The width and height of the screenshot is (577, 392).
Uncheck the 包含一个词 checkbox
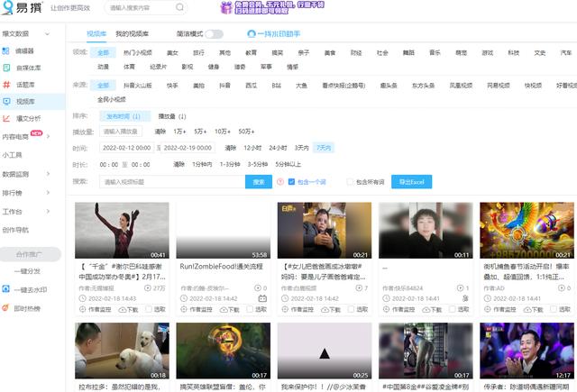coord(292,182)
